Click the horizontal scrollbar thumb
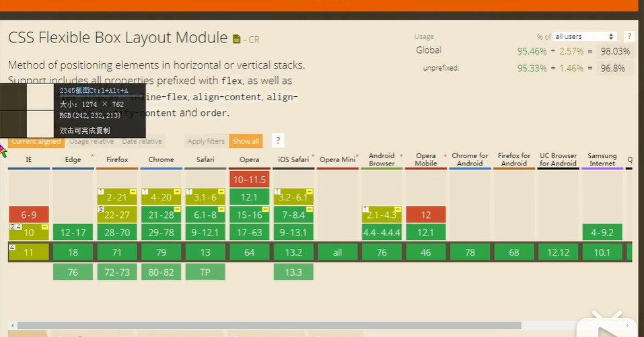Screen dimensions: 644x337 (269, 326)
